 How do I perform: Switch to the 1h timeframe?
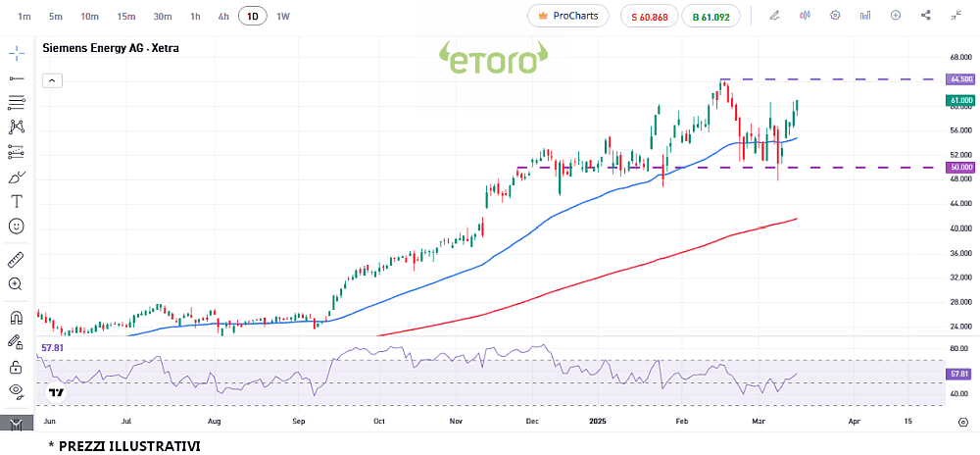point(195,17)
